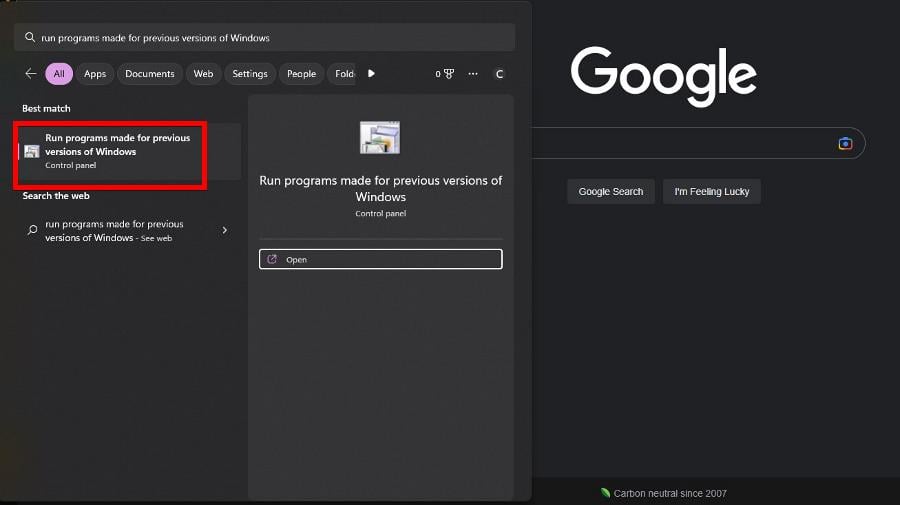Expand web result with chevron arrow

(x=224, y=230)
